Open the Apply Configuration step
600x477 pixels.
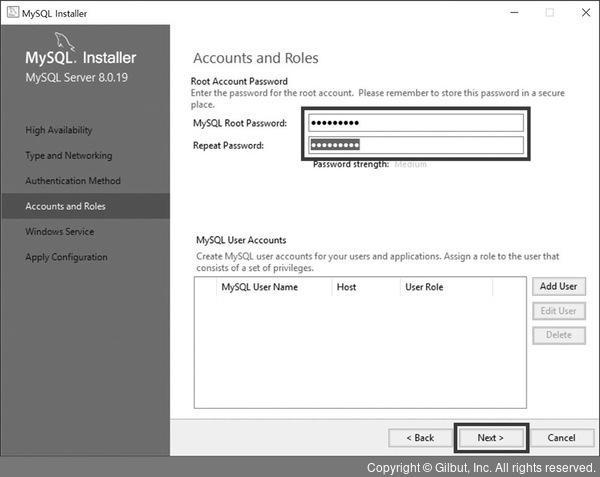tap(66, 257)
